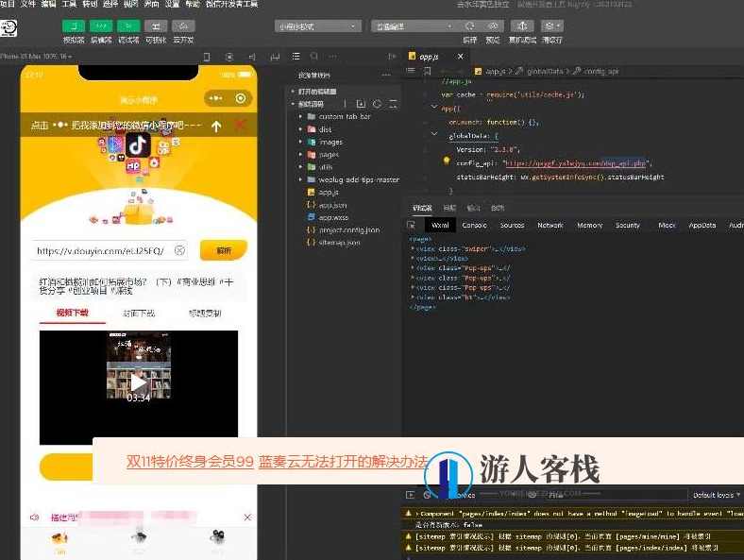Screen dimensions: 744x560
Task: Click the more options dots in sidebar toolbar
Action: (x=333, y=57)
